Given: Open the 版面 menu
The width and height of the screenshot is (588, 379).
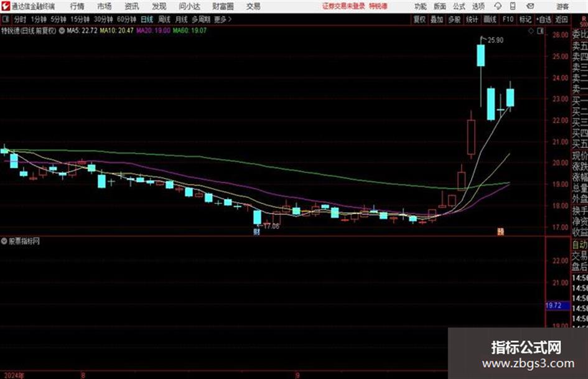Looking at the screenshot, I should (440, 6).
